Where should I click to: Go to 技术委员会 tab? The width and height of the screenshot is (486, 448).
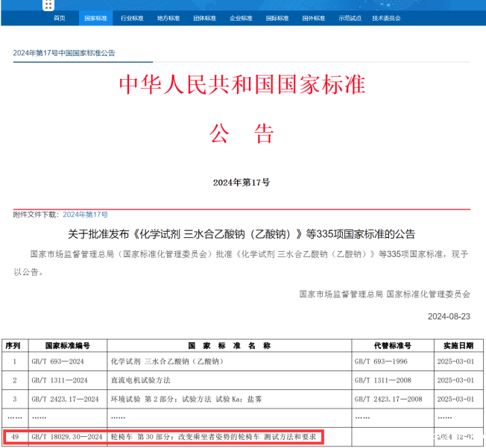386,17
